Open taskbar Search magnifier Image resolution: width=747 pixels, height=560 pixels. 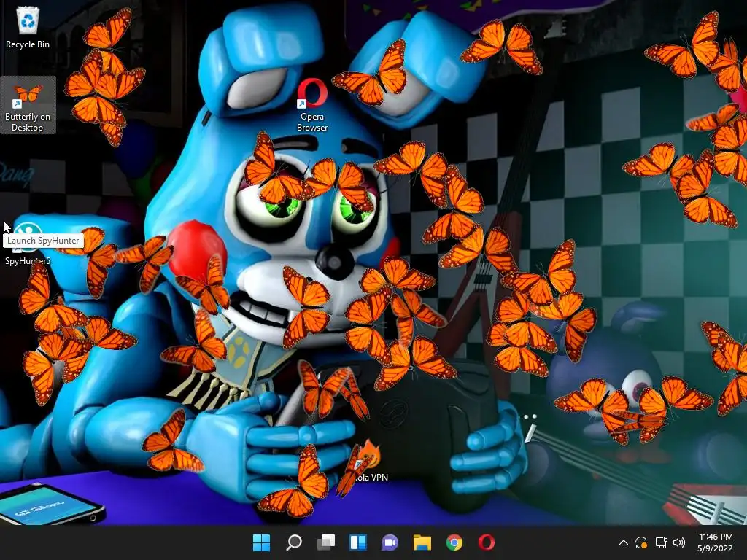click(293, 542)
